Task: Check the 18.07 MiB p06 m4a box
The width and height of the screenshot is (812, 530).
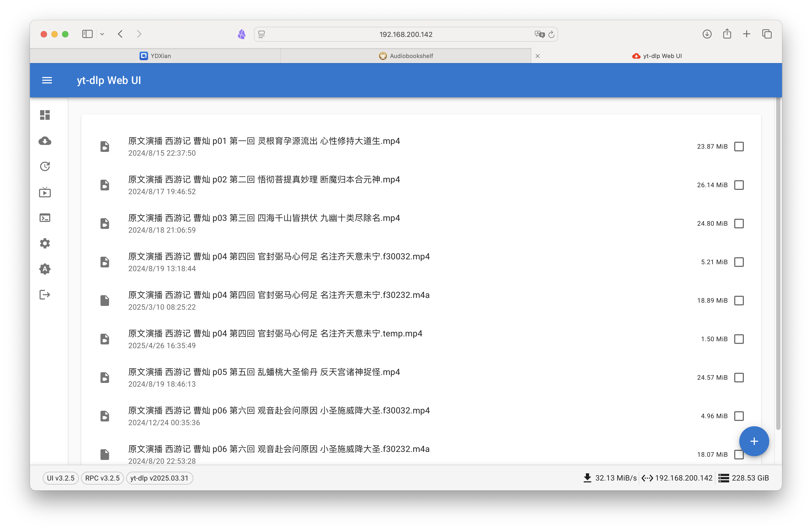Action: click(x=739, y=455)
